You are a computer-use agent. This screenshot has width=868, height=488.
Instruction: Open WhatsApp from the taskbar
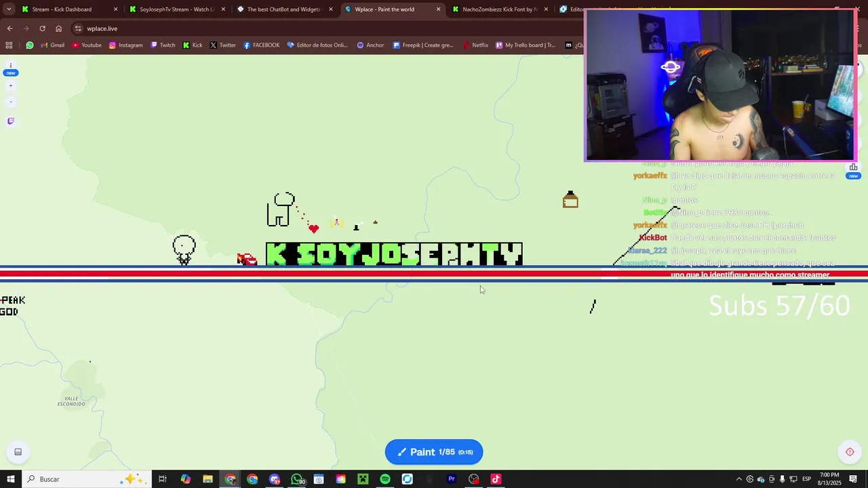click(297, 479)
